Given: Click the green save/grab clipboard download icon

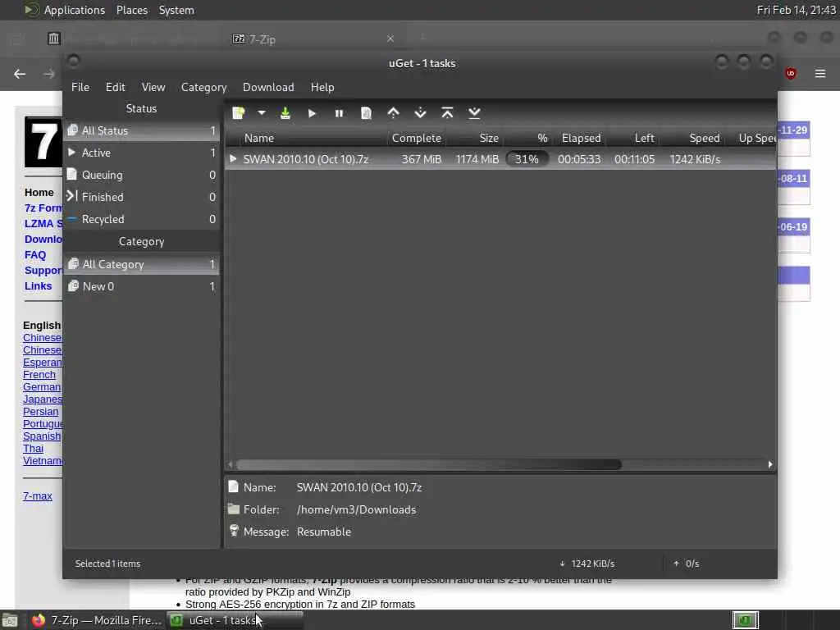Looking at the screenshot, I should click(x=285, y=113).
